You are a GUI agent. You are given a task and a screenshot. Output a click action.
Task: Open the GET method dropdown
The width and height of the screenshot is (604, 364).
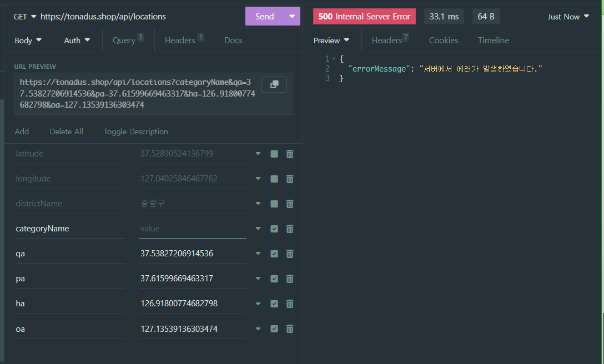click(x=25, y=17)
